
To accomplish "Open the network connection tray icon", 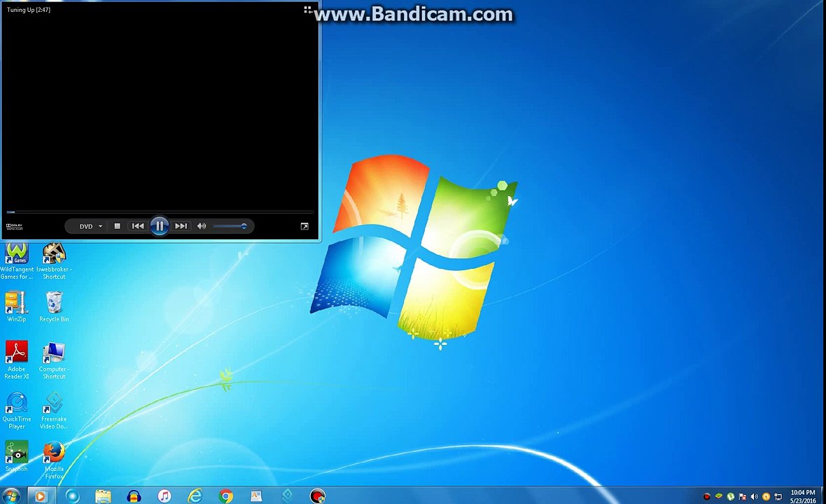I will (x=778, y=496).
